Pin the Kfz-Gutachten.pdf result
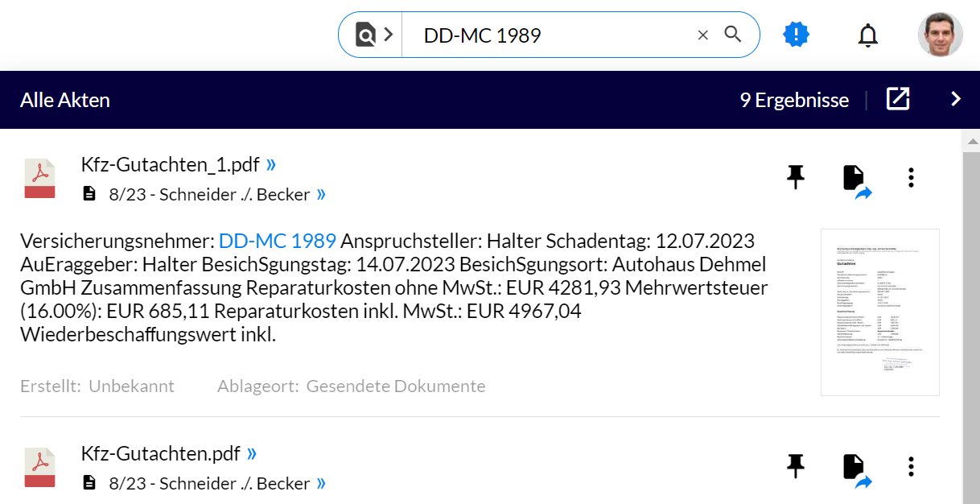This screenshot has height=504, width=980. click(x=795, y=466)
